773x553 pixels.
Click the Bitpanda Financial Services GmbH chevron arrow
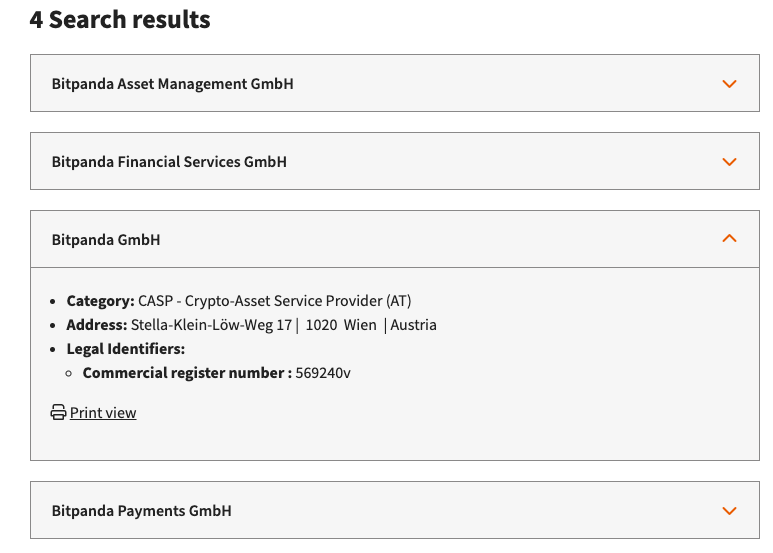pos(729,162)
